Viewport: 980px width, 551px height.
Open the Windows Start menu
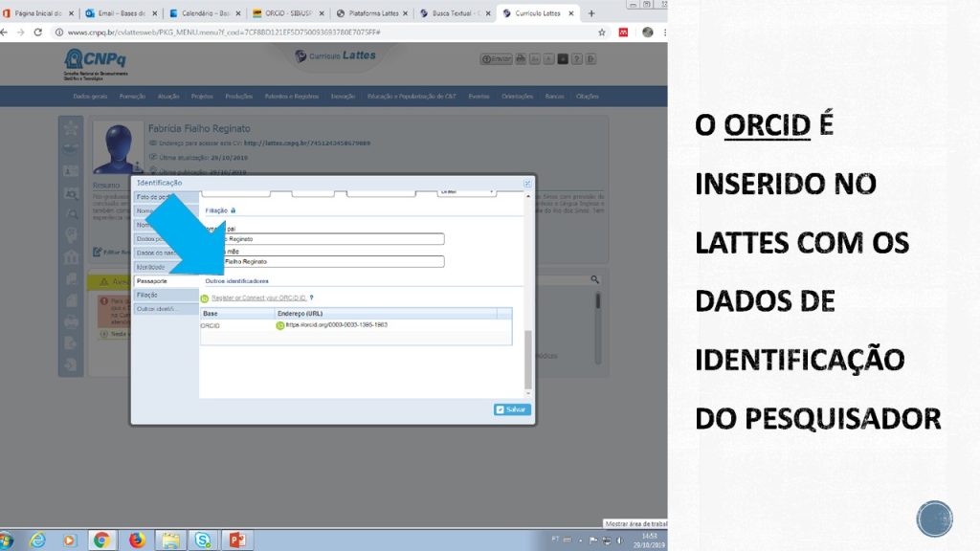7,540
